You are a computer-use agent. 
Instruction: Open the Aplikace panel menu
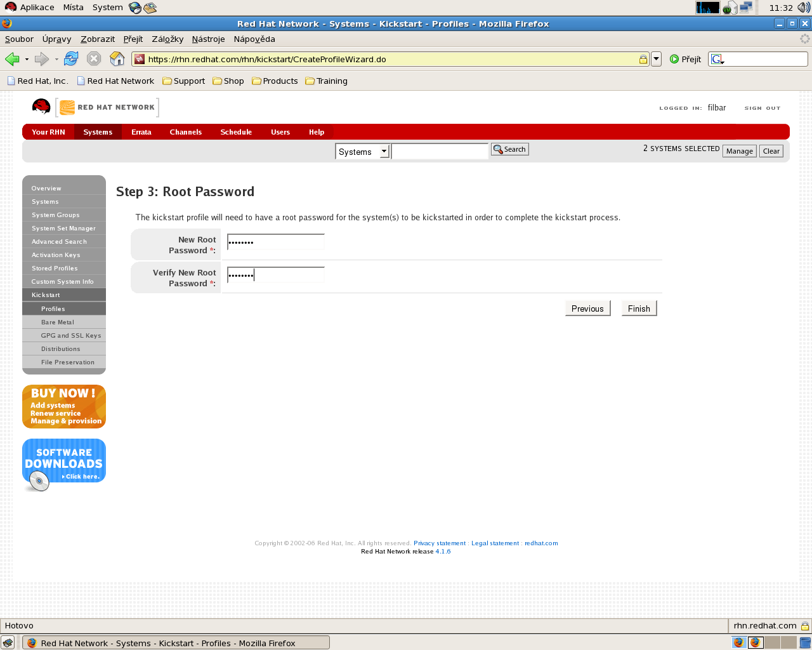tap(30, 8)
